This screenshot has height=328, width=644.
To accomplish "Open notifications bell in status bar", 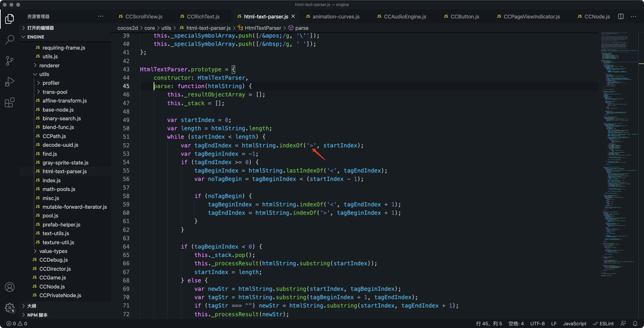I will [x=635, y=324].
